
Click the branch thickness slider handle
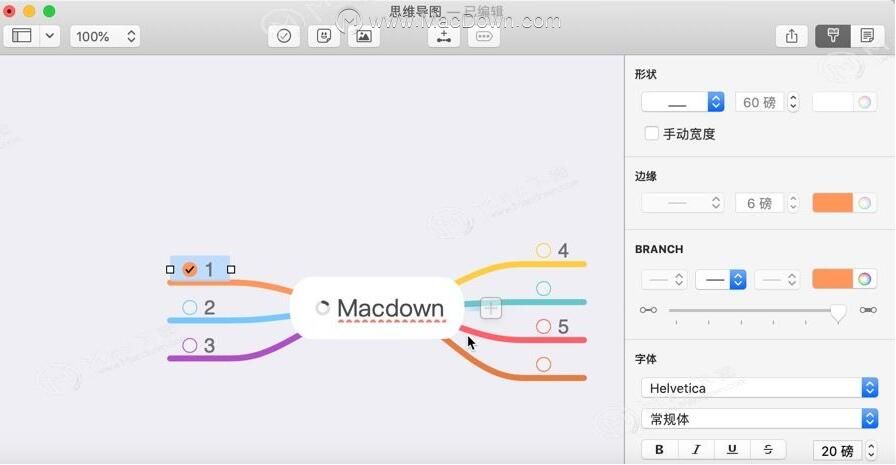[x=838, y=312]
